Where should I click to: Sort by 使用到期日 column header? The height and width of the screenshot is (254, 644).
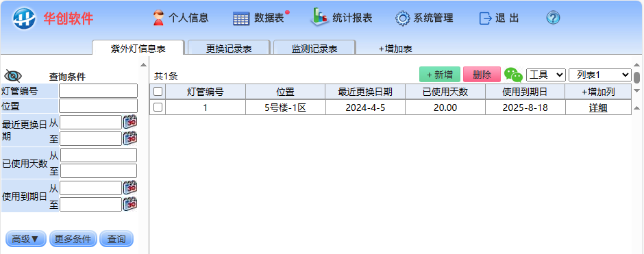pyautogui.click(x=525, y=92)
